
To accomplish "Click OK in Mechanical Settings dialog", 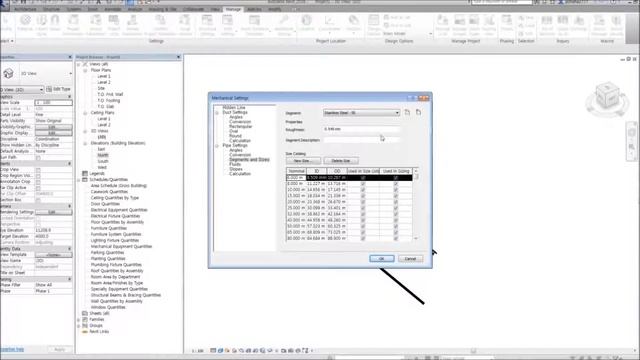I will click(382, 259).
